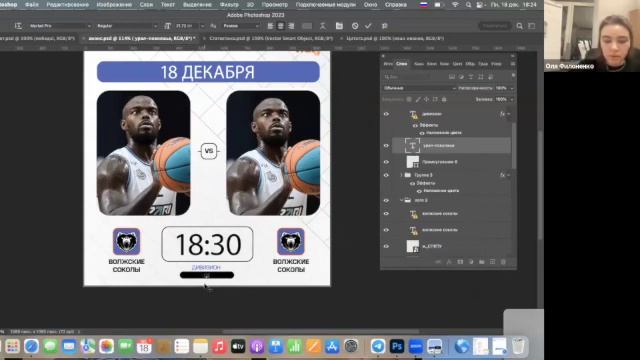This screenshot has width=640, height=360.
Task: Hide second 'волжские соколы' text layer
Action: point(386,230)
